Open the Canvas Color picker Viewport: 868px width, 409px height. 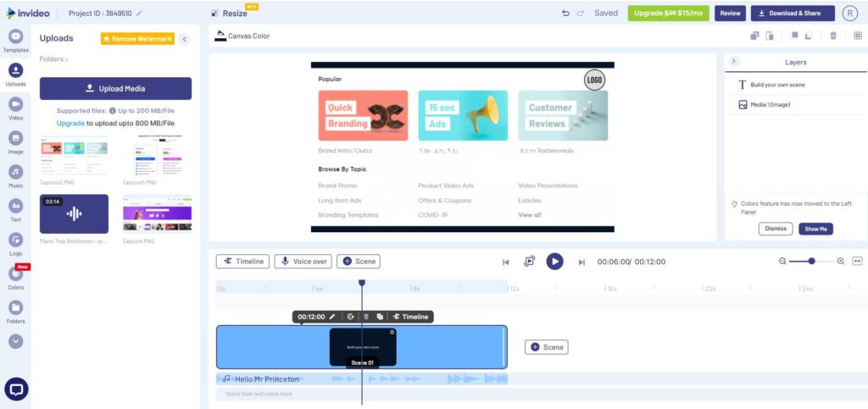[242, 36]
